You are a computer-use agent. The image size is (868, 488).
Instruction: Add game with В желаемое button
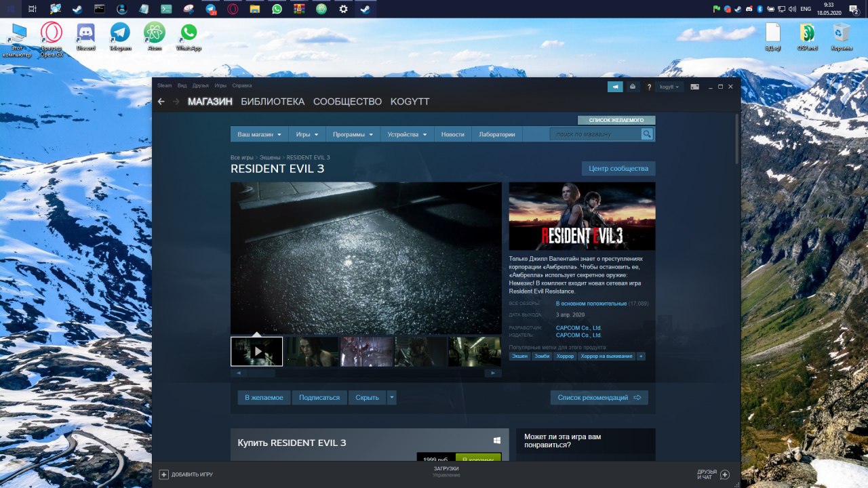coord(264,397)
